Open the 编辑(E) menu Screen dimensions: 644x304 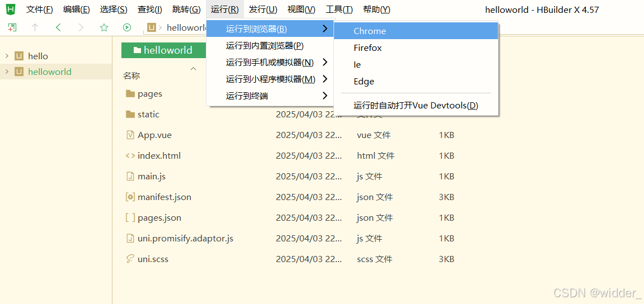pos(77,9)
